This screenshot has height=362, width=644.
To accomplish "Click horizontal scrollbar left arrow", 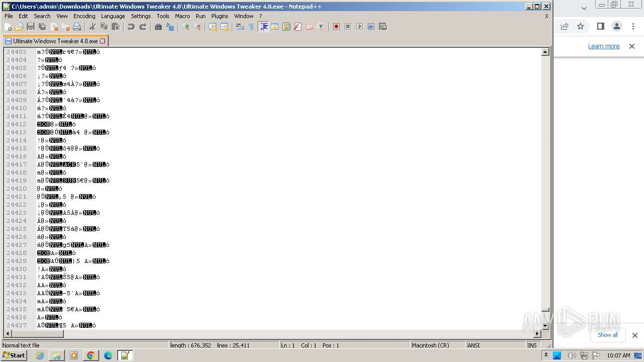I will click(x=8, y=333).
